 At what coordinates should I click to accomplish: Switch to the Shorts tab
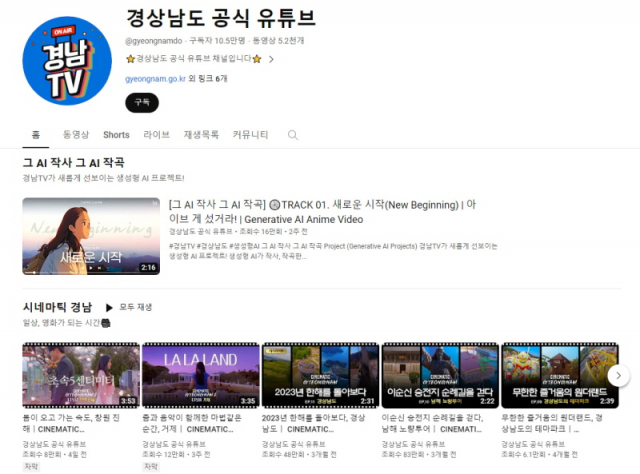(116, 135)
